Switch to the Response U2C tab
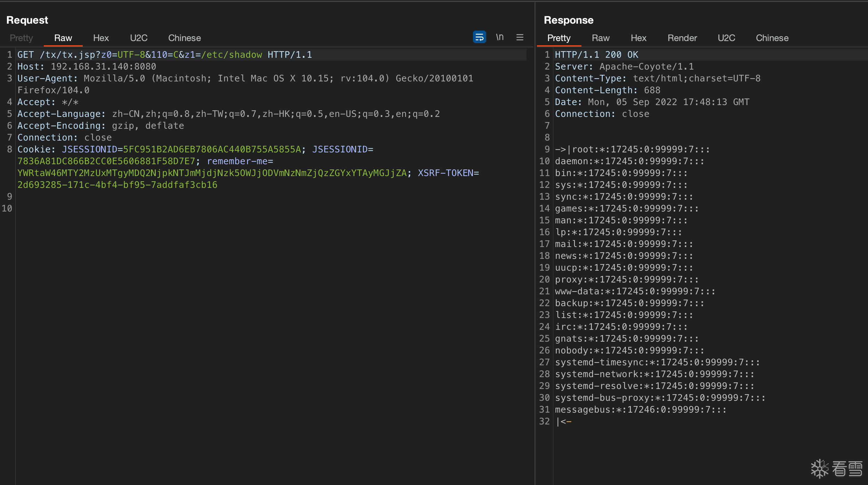This screenshot has width=868, height=485. (726, 38)
